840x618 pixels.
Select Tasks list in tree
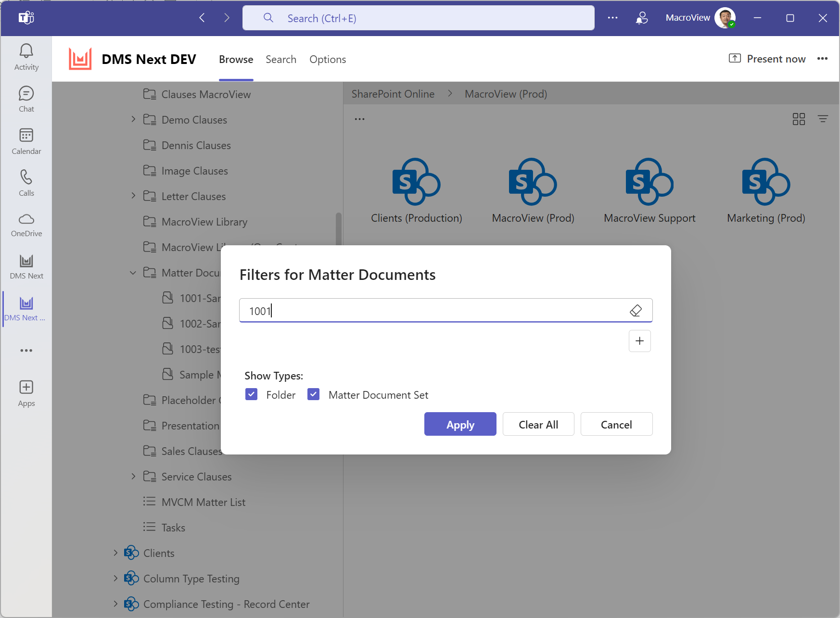point(164,528)
